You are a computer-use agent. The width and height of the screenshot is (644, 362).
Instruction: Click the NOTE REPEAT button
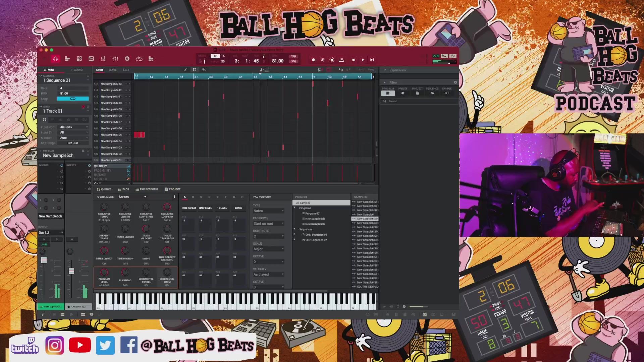189,208
